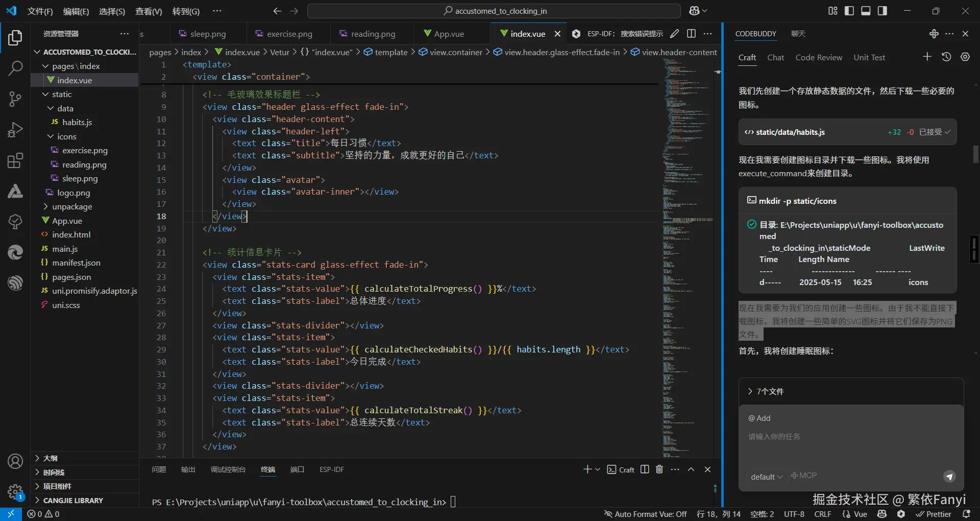Open Run and Debug view
This screenshot has width=980, height=521.
[15, 130]
